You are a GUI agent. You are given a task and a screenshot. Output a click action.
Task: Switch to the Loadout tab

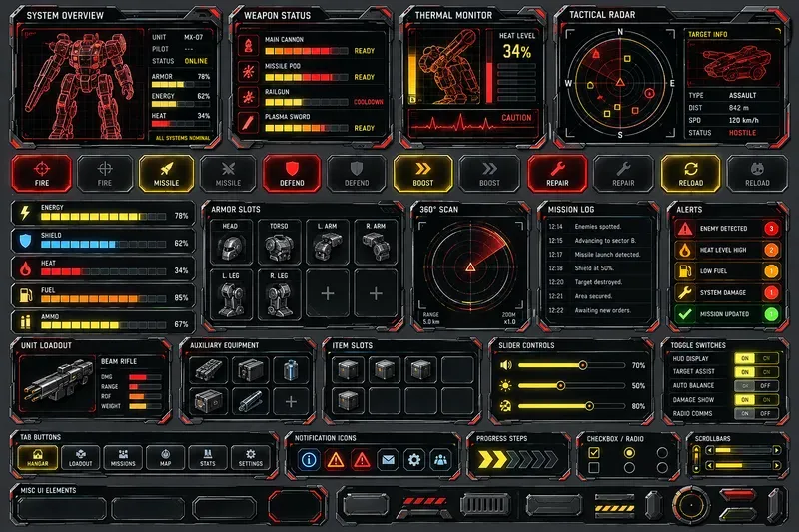(81, 457)
